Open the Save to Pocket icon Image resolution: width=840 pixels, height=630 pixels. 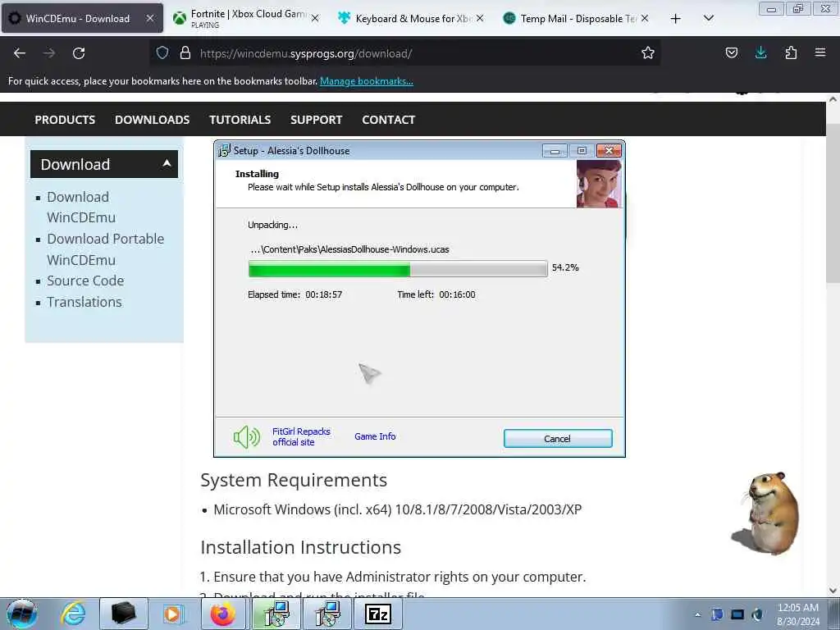point(731,52)
